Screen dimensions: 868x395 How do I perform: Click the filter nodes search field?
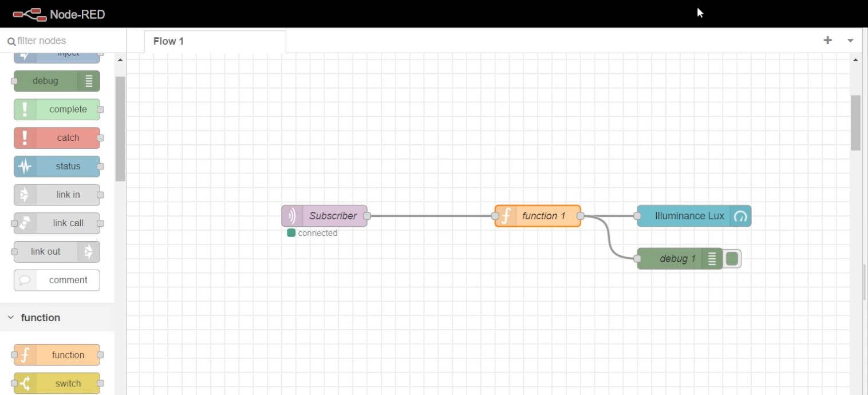pyautogui.click(x=63, y=41)
